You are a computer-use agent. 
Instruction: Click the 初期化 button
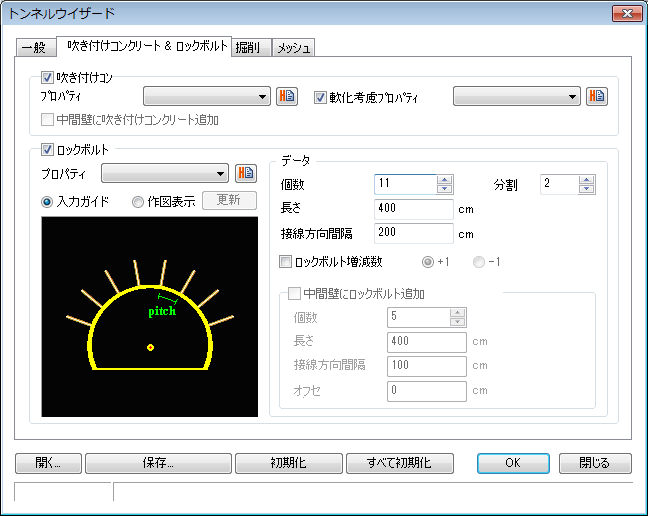point(289,463)
